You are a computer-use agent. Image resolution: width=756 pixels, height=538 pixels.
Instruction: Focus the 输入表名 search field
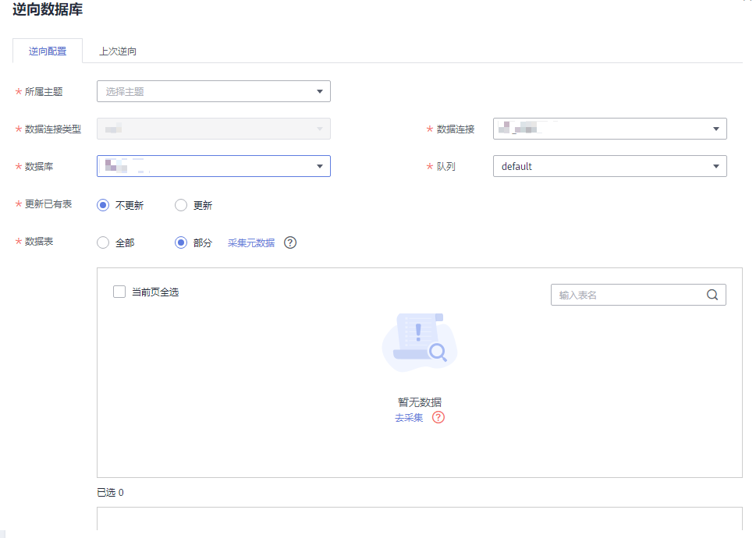tap(626, 295)
